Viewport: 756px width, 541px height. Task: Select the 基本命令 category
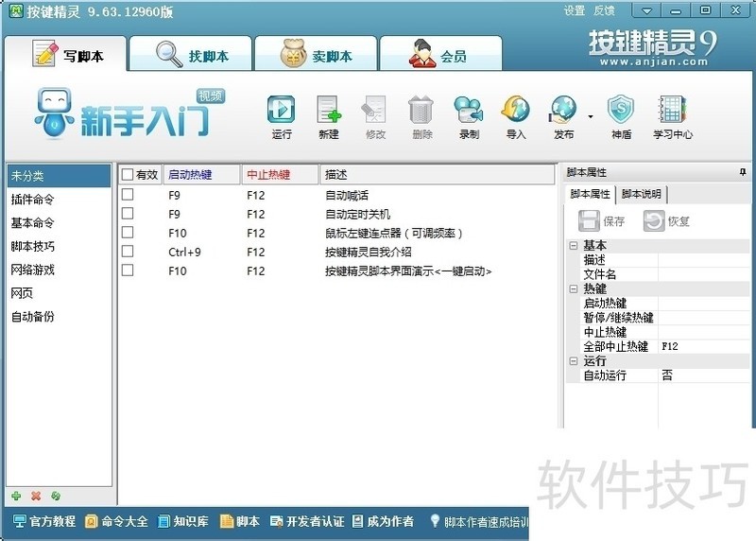click(59, 222)
